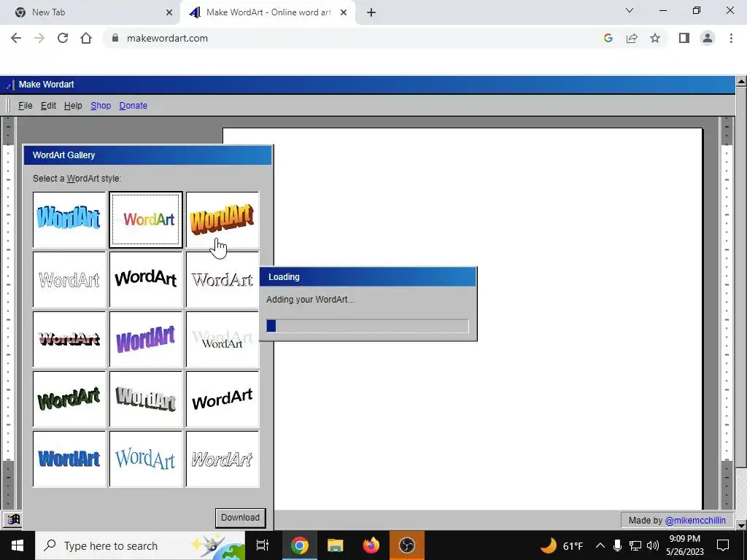This screenshot has height=560, width=747.
Task: Open network settings tray icon
Action: tap(635, 545)
